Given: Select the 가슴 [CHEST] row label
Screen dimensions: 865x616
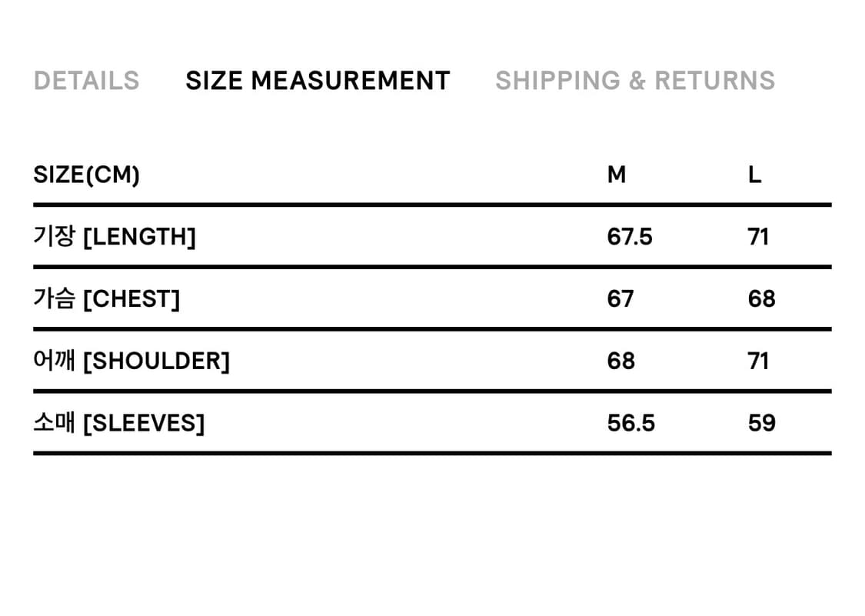Looking at the screenshot, I should [x=107, y=298].
